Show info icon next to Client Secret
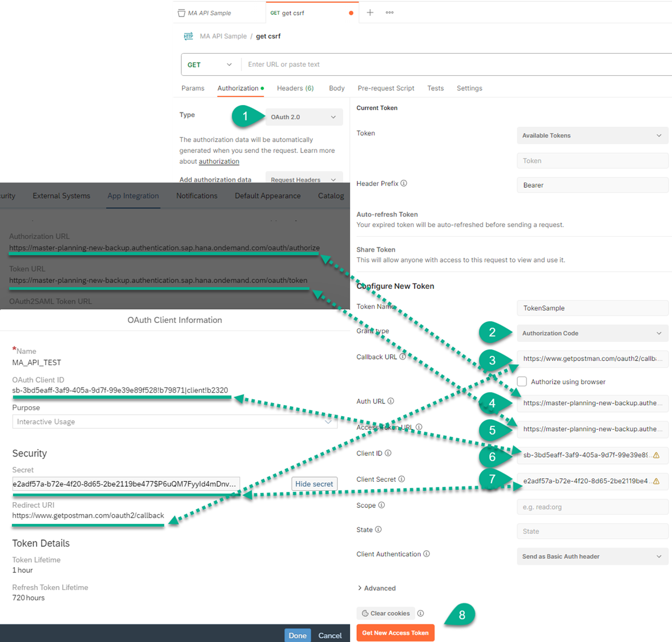The height and width of the screenshot is (642, 672). [401, 479]
